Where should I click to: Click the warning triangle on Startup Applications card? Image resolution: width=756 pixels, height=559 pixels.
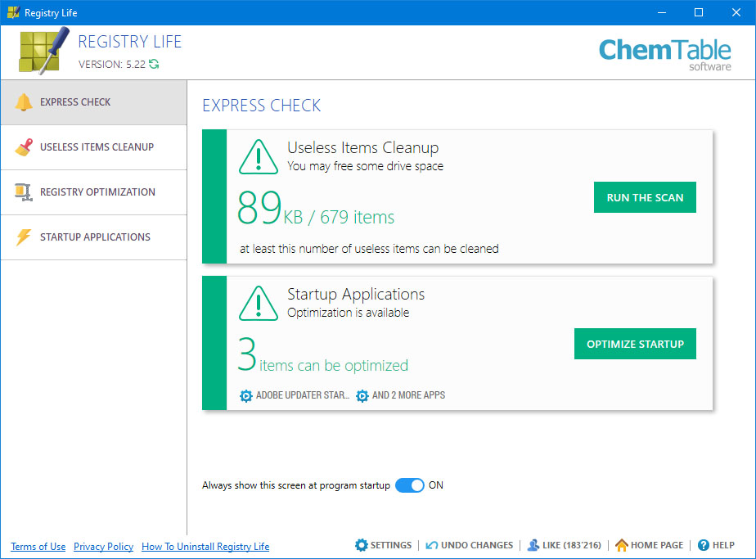(x=259, y=304)
